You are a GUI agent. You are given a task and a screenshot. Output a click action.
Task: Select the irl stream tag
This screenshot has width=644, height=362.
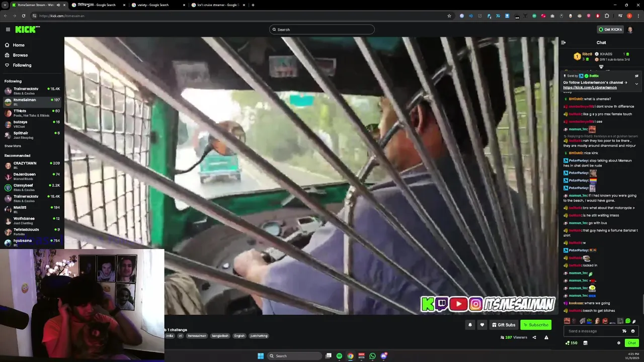pos(180,336)
